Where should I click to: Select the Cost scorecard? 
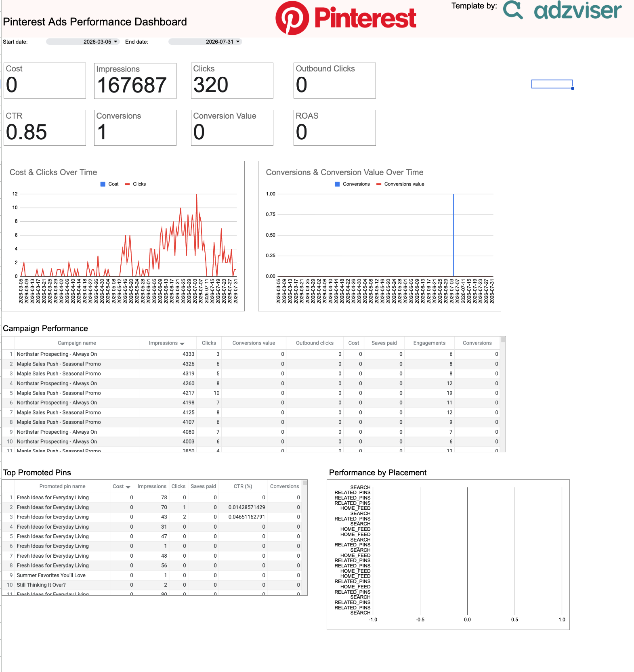45,80
